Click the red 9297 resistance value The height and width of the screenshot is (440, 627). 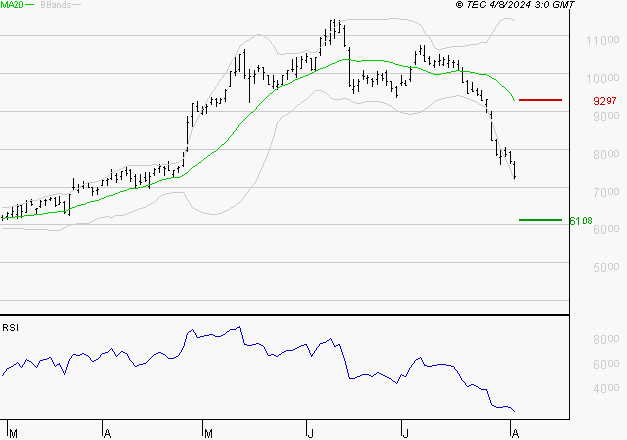[x=605, y=101]
